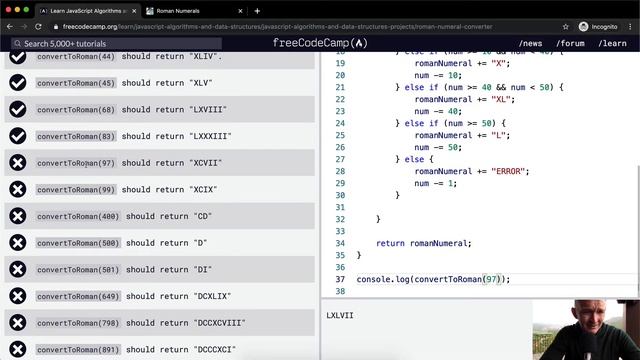The width and height of the screenshot is (640, 360).
Task: Click the check icon for convertToRoman(68)
Action: pos(18,109)
